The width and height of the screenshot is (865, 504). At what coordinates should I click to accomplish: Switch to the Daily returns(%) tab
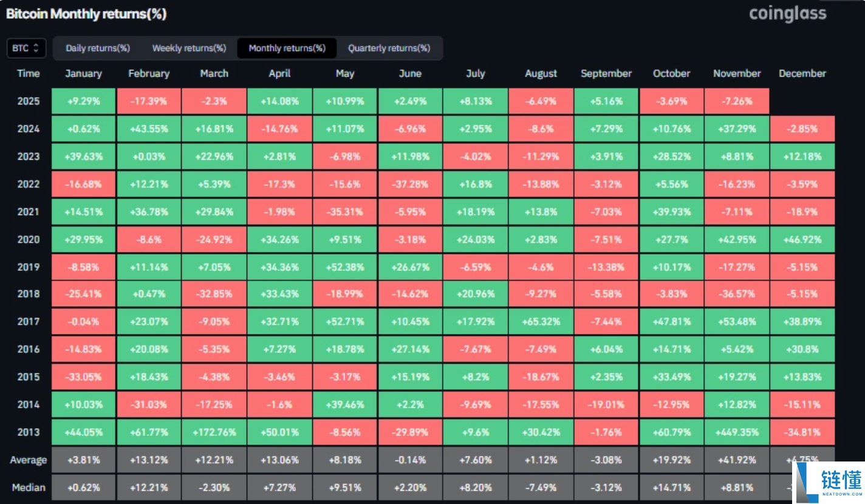click(98, 48)
